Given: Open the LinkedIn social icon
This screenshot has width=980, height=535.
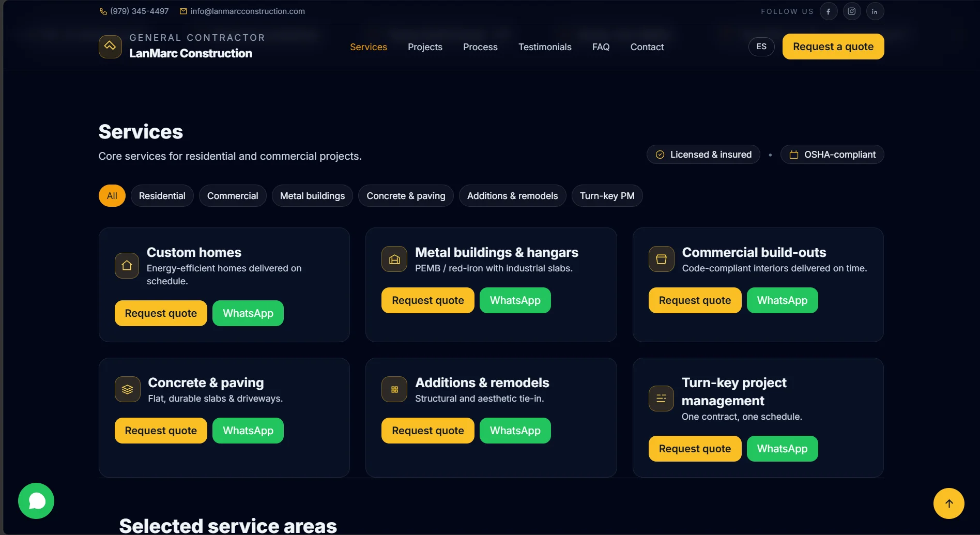Looking at the screenshot, I should click(875, 11).
